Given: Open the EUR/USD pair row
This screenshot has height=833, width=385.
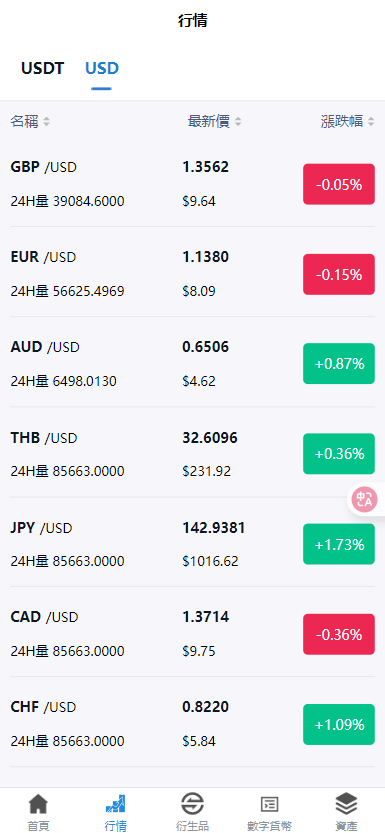Looking at the screenshot, I should tap(192, 274).
